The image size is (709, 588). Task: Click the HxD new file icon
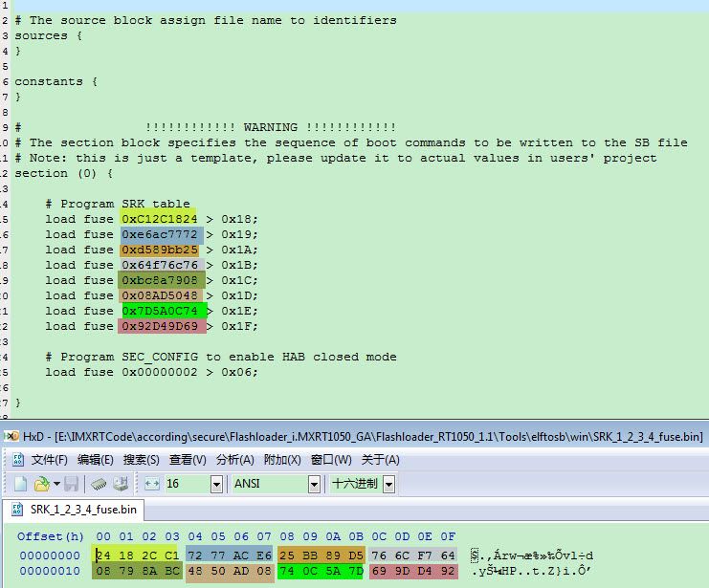(20, 484)
